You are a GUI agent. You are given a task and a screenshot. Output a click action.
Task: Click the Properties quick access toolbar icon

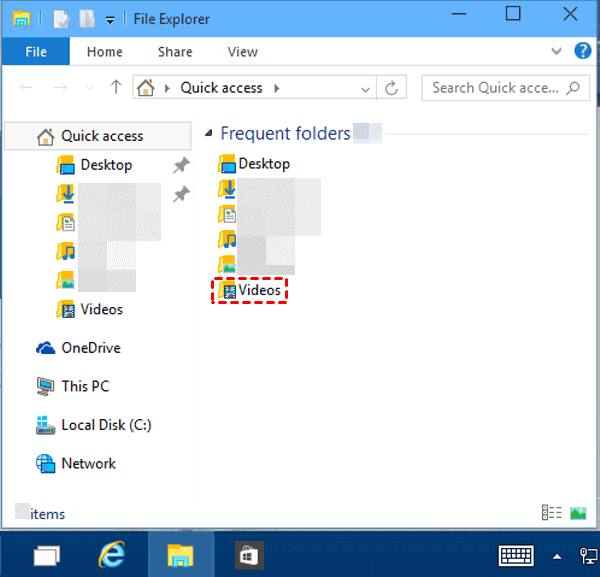point(61,19)
